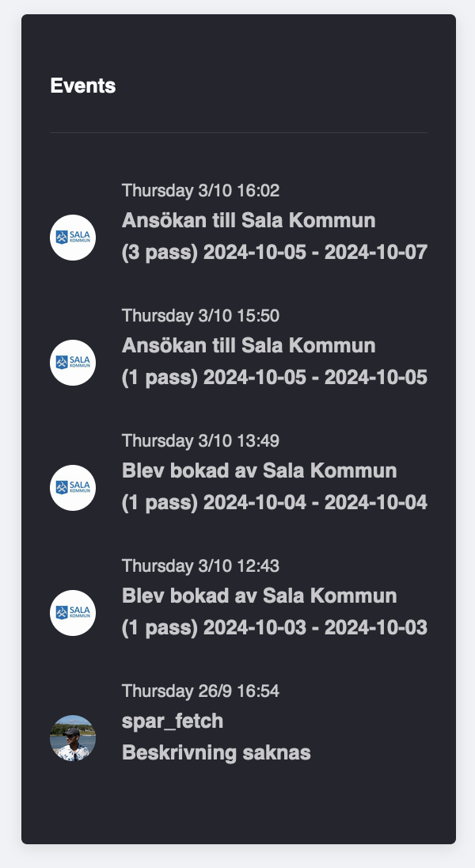Open the 16:02 'Ansökan till Sala Kommun' title
Viewport: 475px width, 868px height.
pos(249,220)
